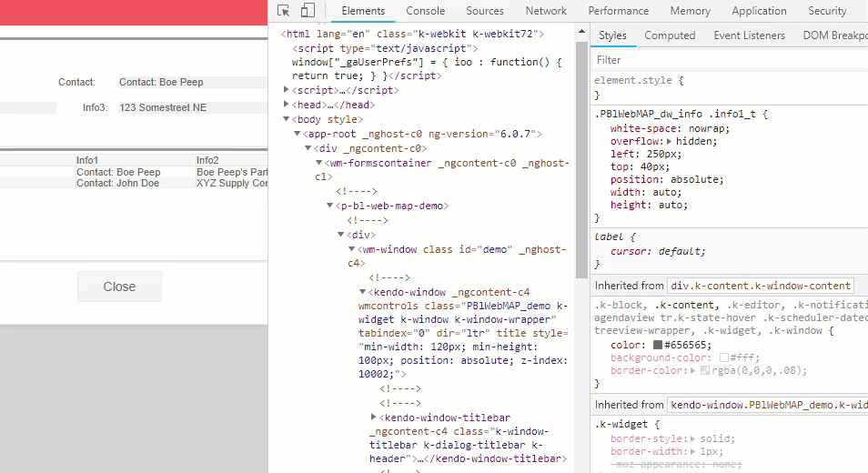The image size is (868, 473).
Task: Toggle the device toolbar icon
Action: [308, 11]
